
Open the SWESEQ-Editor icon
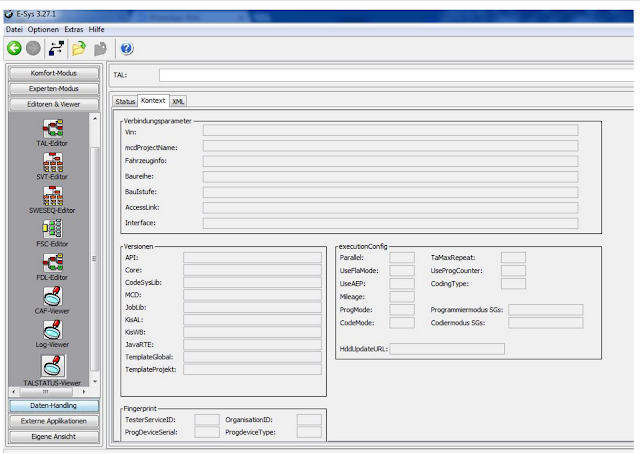[53, 196]
